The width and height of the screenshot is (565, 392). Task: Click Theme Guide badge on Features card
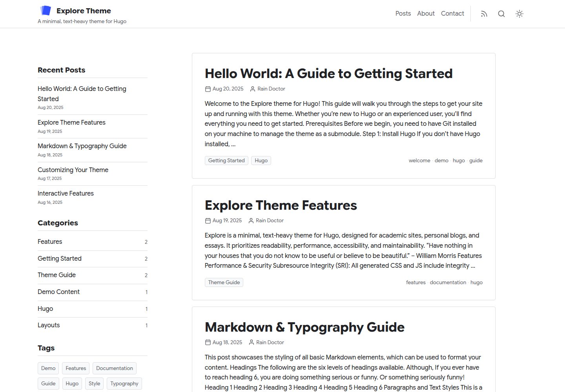pos(224,282)
